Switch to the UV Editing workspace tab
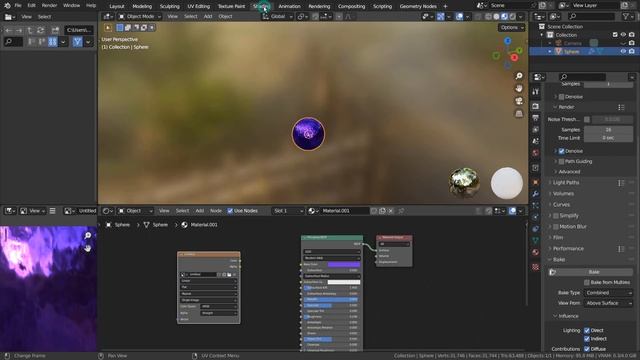The height and width of the screenshot is (360, 640). pos(199,6)
